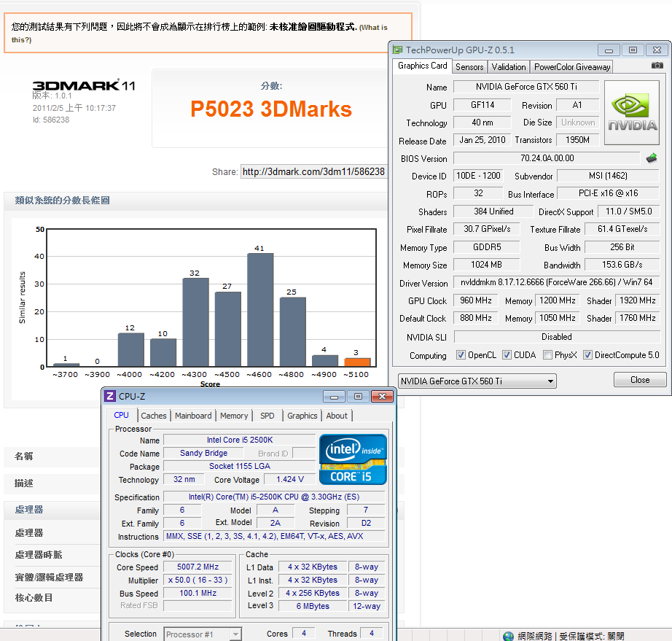672x641 pixels.
Task: Click the Driver Version field in GPU-Z
Action: pyautogui.click(x=556, y=282)
